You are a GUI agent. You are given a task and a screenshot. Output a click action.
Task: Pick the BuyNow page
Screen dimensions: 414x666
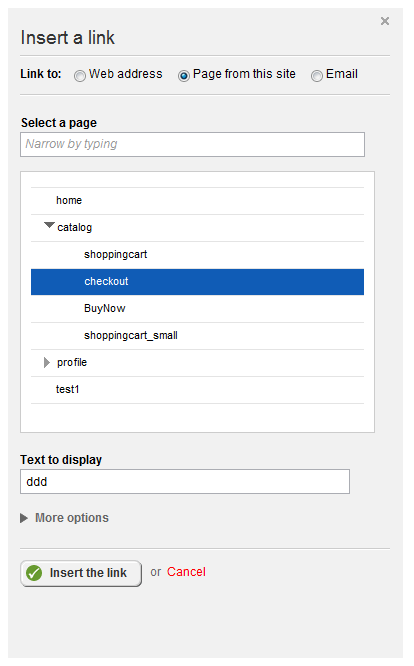tap(197, 308)
